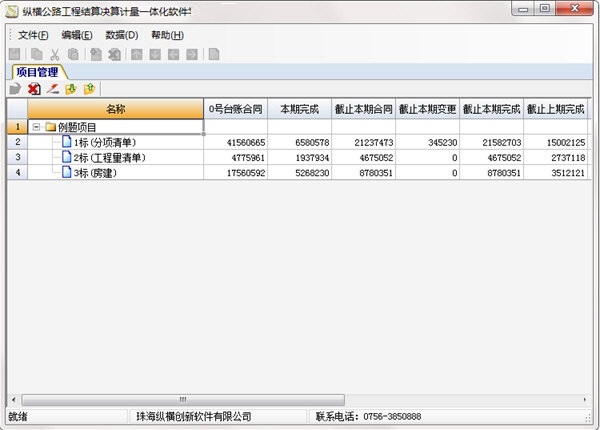Click the 0号台账合同 column header
This screenshot has height=430, width=600.
pos(236,109)
